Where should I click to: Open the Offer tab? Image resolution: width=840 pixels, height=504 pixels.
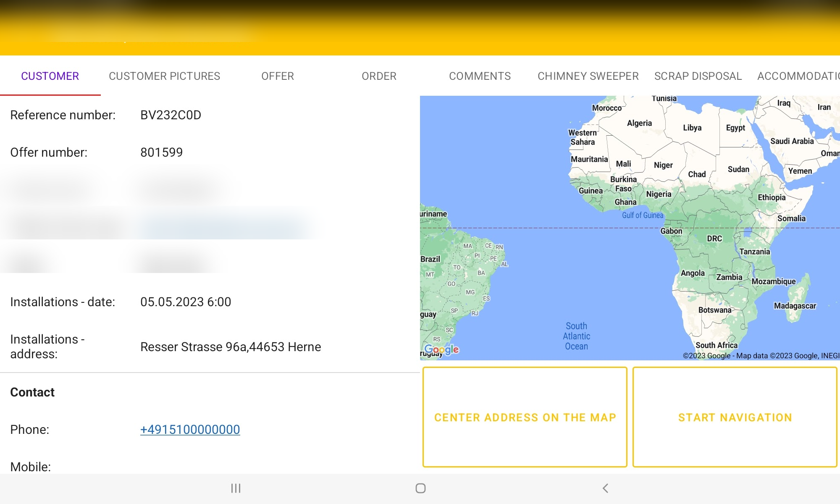pos(278,76)
